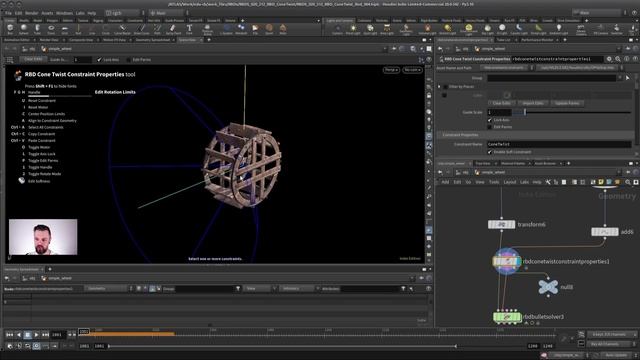Open the Windows menu

point(64,13)
